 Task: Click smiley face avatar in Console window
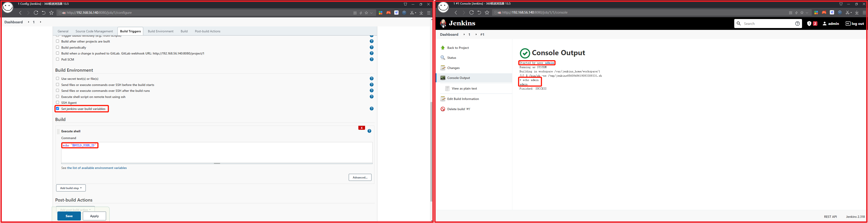pyautogui.click(x=443, y=7)
